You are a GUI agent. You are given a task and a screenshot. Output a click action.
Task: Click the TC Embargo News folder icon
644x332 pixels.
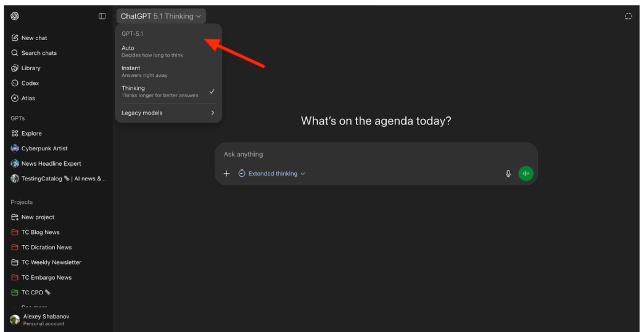15,277
